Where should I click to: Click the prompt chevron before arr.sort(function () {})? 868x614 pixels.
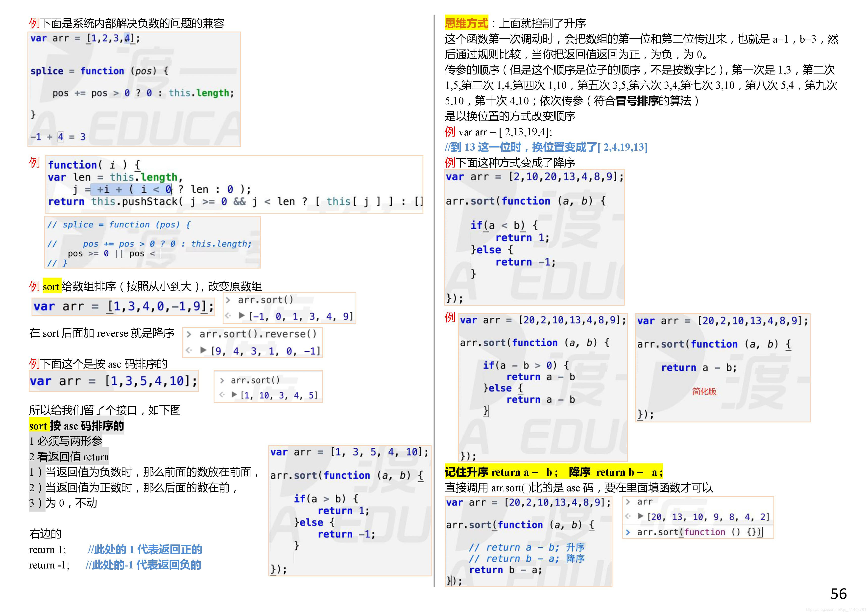[628, 532]
